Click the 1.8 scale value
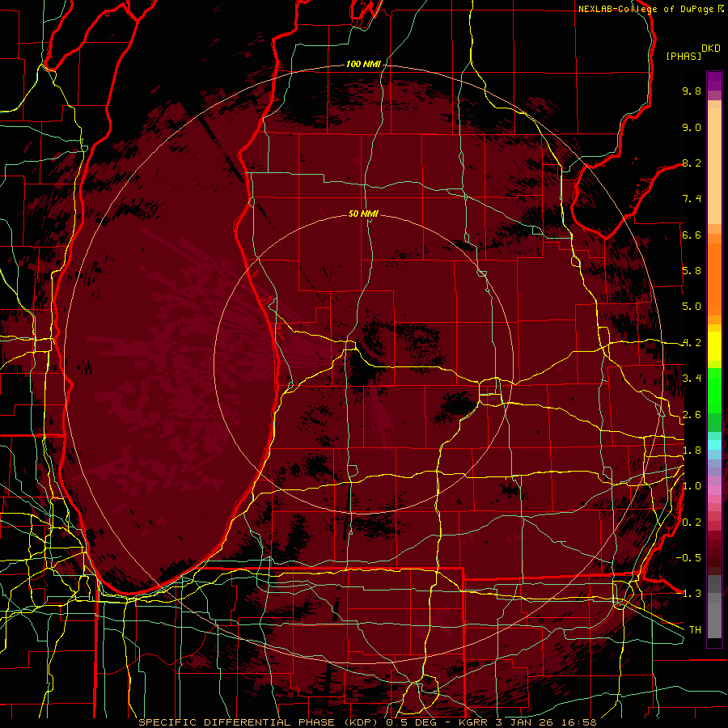Screen dimensions: 728x728 (x=692, y=451)
